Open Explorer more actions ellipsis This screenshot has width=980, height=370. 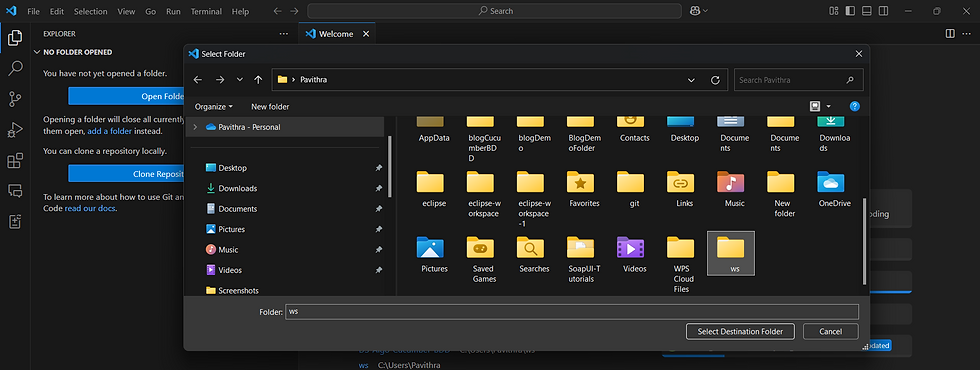tap(284, 34)
